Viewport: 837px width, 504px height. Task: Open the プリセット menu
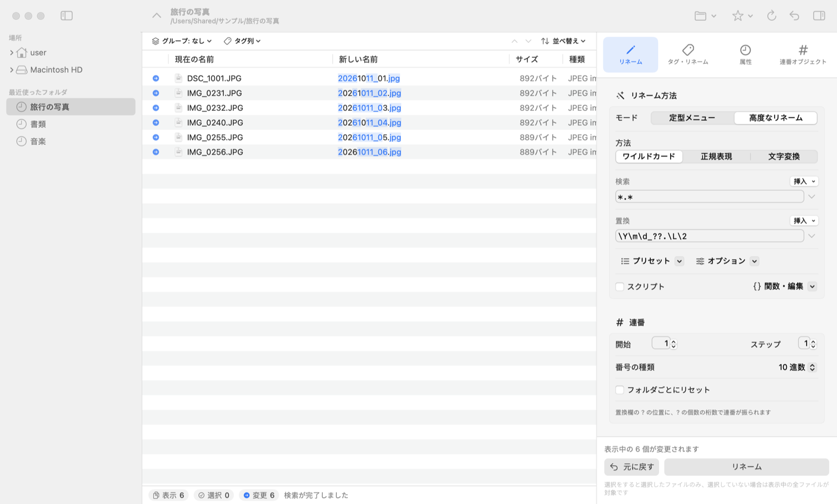652,261
